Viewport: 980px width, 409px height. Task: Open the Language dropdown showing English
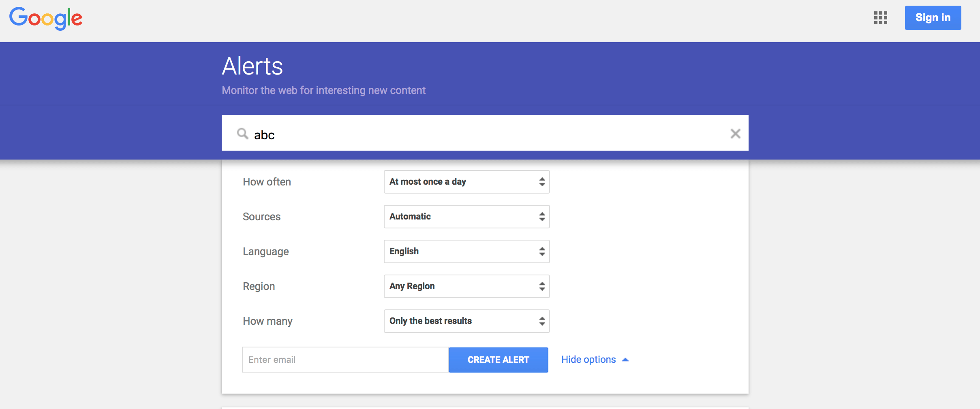pyautogui.click(x=466, y=251)
